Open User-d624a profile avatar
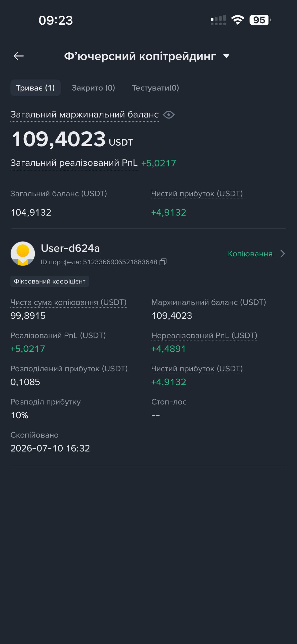The image size is (297, 644). [23, 254]
